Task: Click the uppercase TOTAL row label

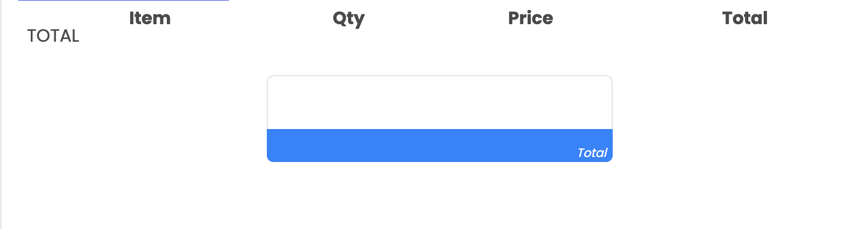Action: pos(53,36)
